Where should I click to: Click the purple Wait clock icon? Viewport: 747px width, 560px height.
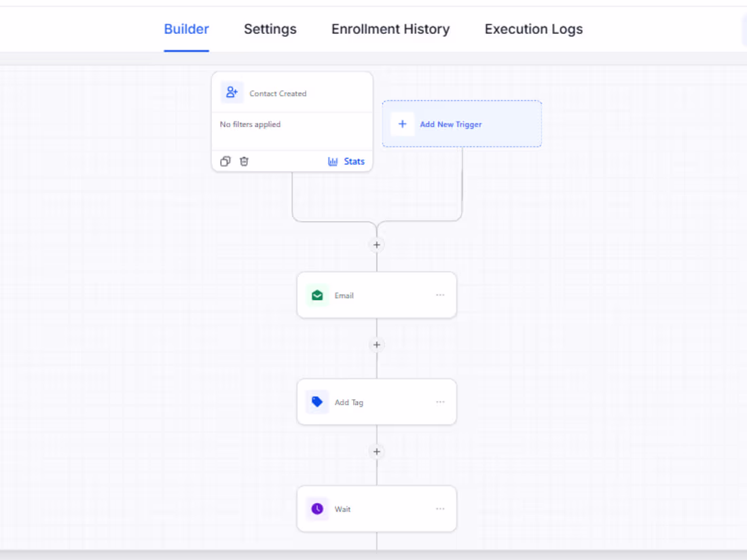click(317, 508)
